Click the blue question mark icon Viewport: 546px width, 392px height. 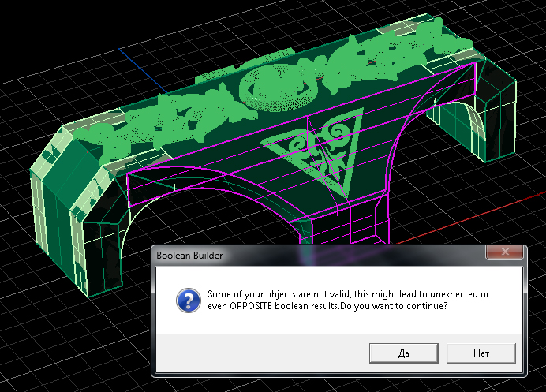pyautogui.click(x=189, y=300)
